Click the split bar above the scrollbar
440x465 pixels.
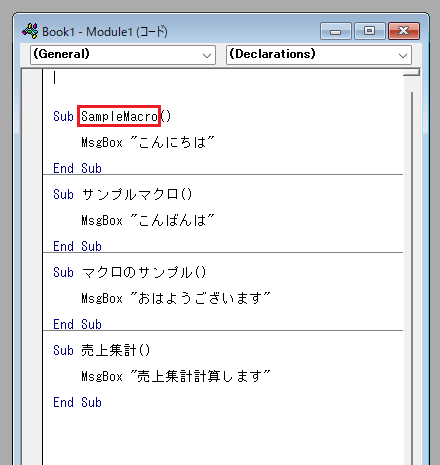(x=412, y=72)
